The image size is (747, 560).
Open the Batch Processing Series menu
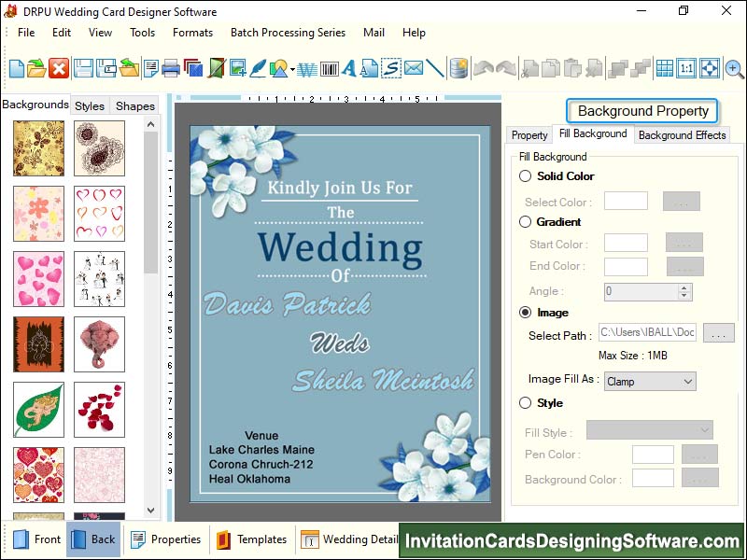click(288, 33)
